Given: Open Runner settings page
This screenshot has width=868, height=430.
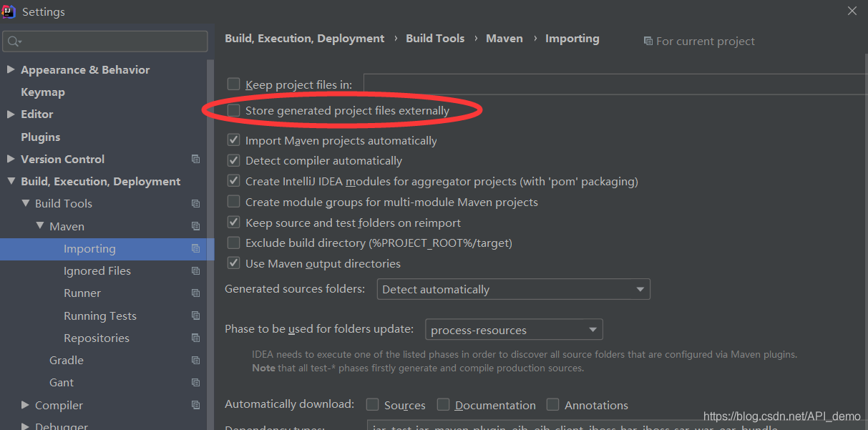Looking at the screenshot, I should [x=82, y=293].
